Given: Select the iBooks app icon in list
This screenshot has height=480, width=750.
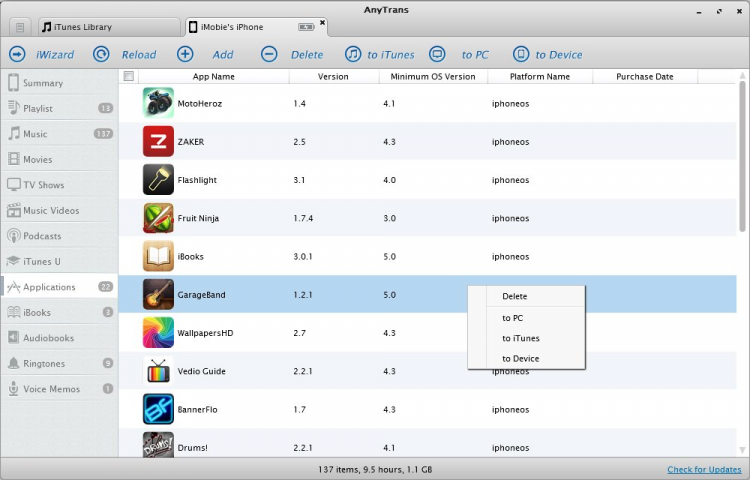Looking at the screenshot, I should pyautogui.click(x=158, y=256).
